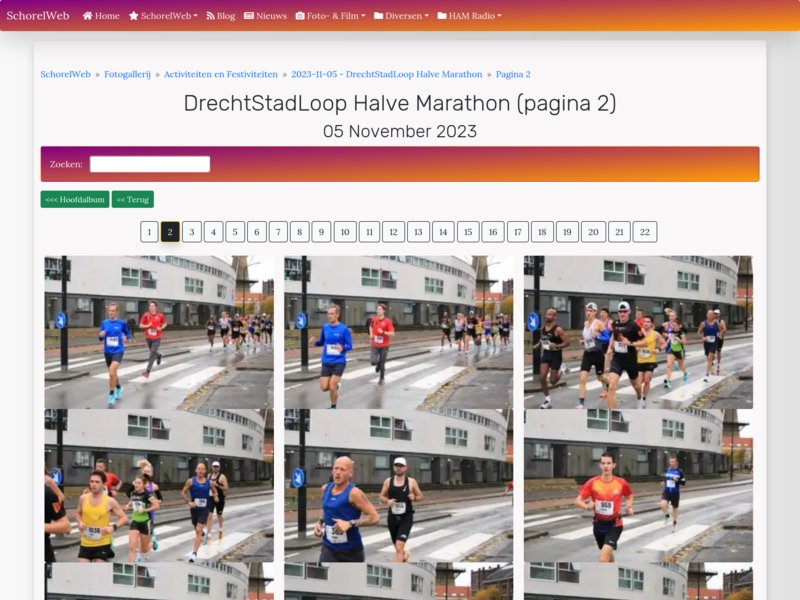The image size is (800, 600).
Task: Expand the HAM Radio dropdown menu
Action: (469, 16)
